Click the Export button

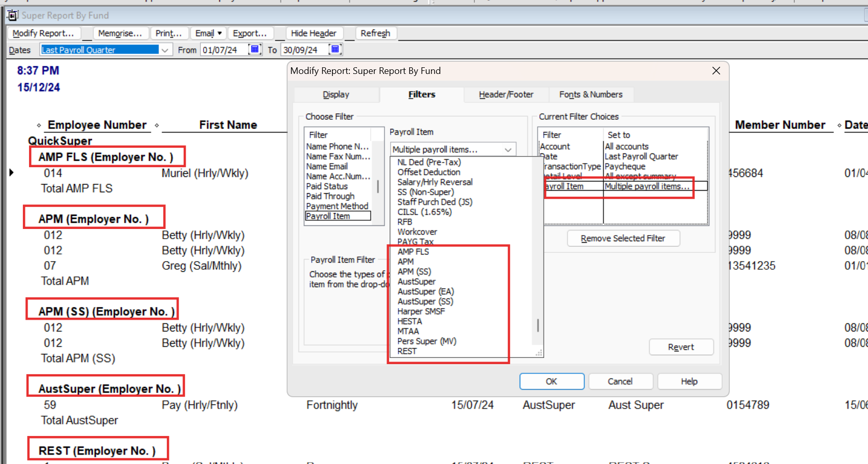tap(250, 33)
